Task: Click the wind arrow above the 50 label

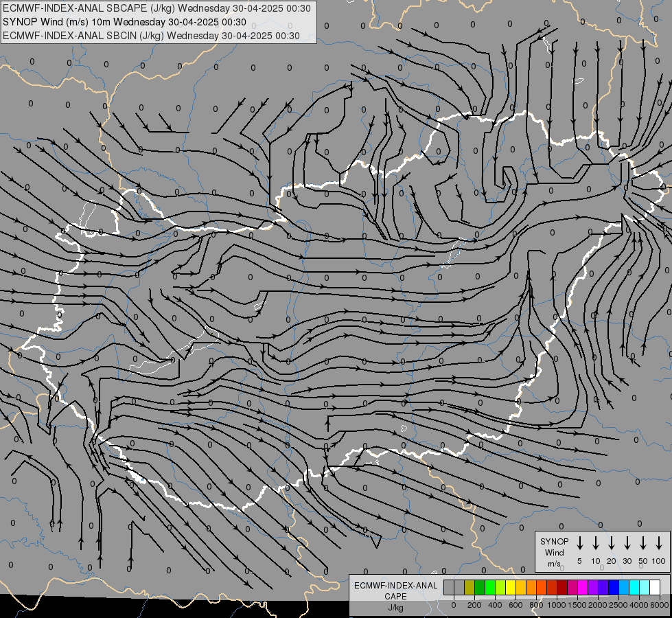Action: click(643, 543)
